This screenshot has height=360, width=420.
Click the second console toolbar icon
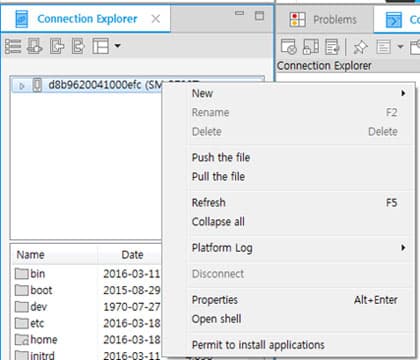click(311, 47)
